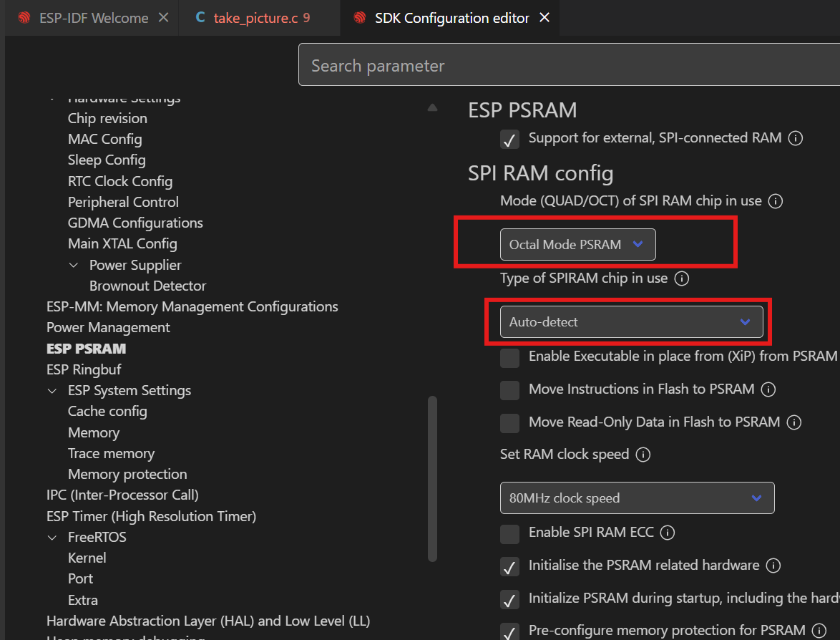Image resolution: width=840 pixels, height=640 pixels.
Task: Select Memory under ESP System Settings
Action: [x=93, y=432]
